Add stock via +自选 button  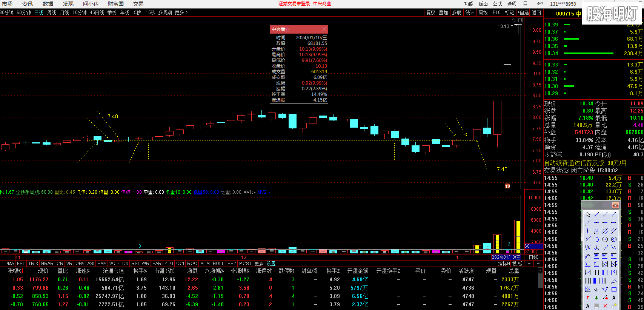pyautogui.click(x=523, y=12)
